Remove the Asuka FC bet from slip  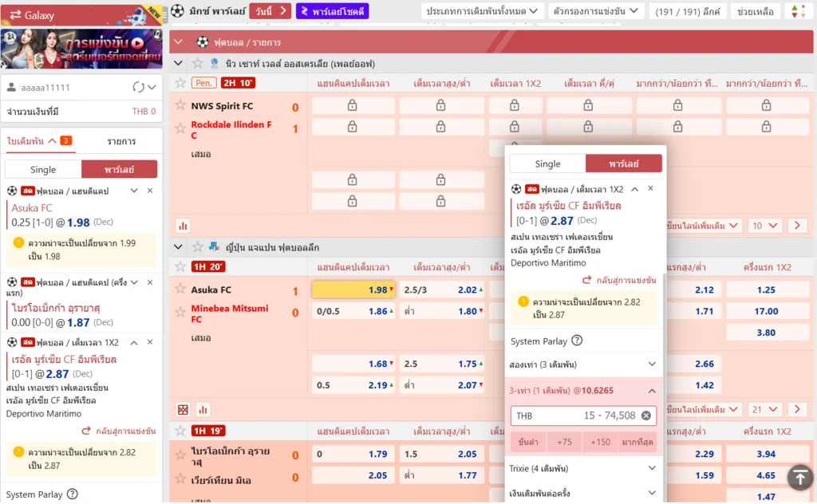pyautogui.click(x=150, y=191)
